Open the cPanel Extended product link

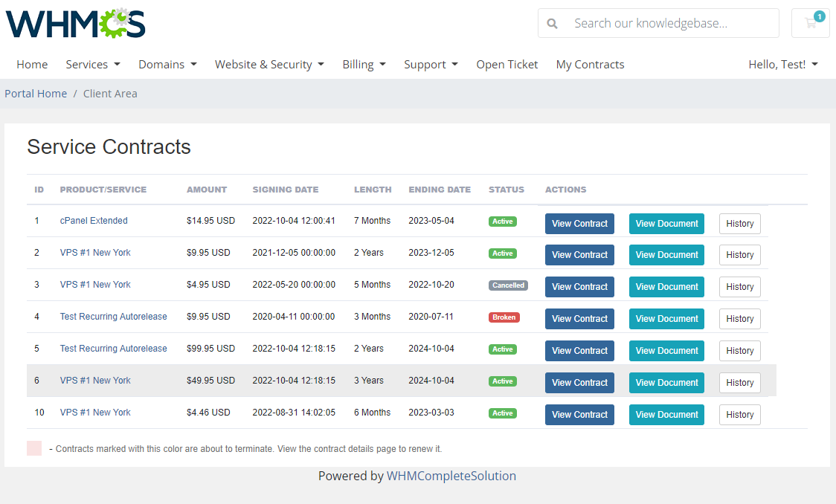coord(94,221)
